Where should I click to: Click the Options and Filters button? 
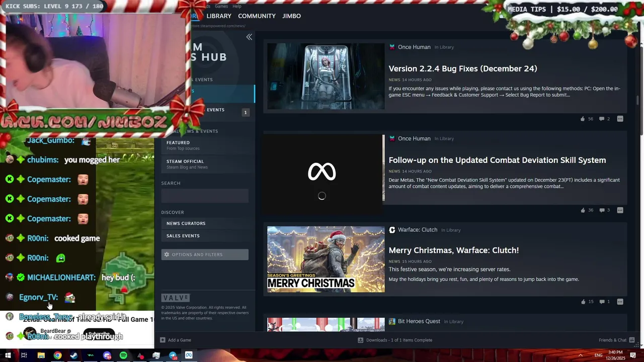205,254
